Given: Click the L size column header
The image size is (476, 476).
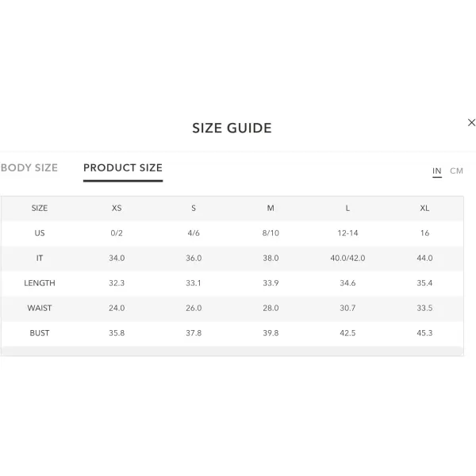Looking at the screenshot, I should pyautogui.click(x=347, y=208).
